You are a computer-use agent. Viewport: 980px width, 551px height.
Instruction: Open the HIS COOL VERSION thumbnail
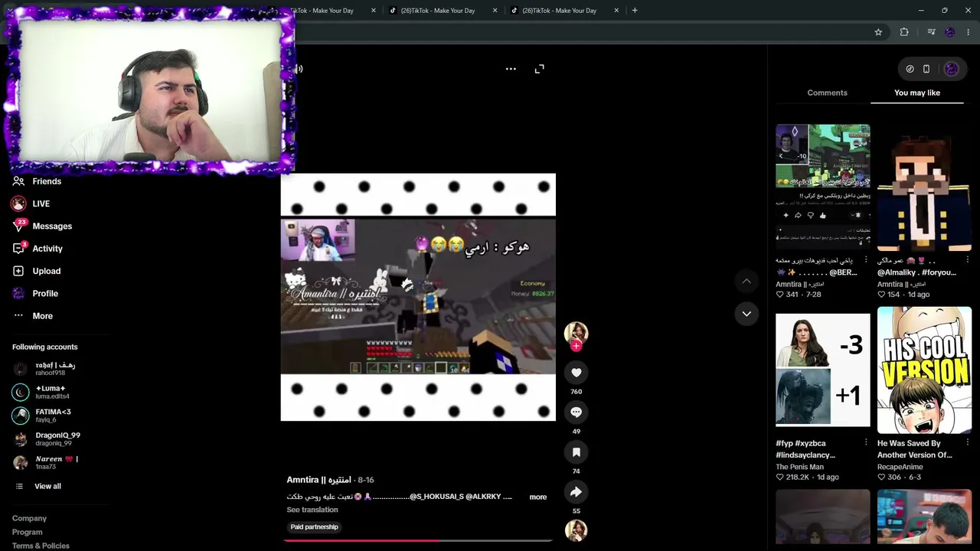coord(924,370)
